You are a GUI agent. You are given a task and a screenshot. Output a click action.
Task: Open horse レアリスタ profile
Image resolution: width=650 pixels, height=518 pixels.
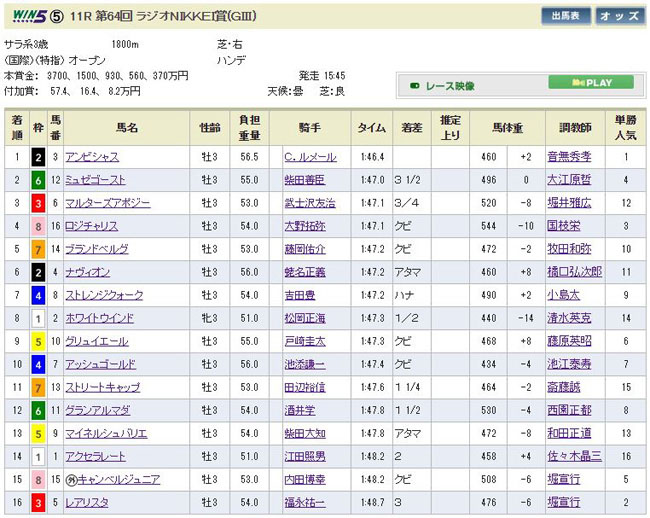(x=87, y=502)
